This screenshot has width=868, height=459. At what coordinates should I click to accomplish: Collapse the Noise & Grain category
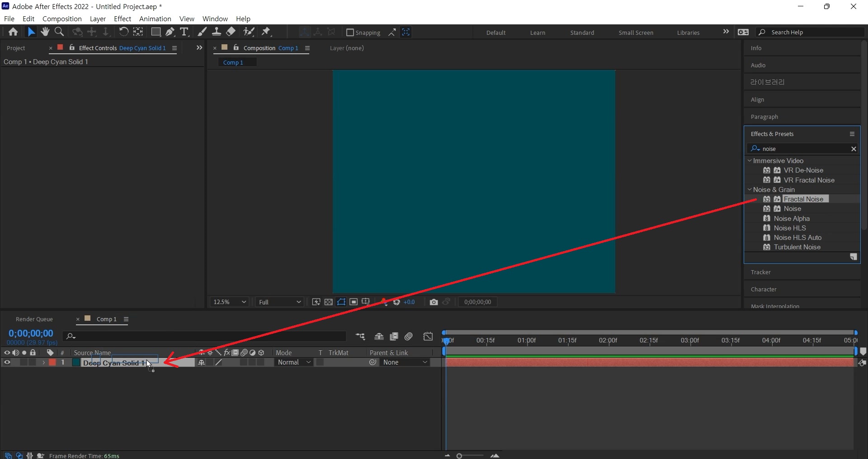[750, 190]
